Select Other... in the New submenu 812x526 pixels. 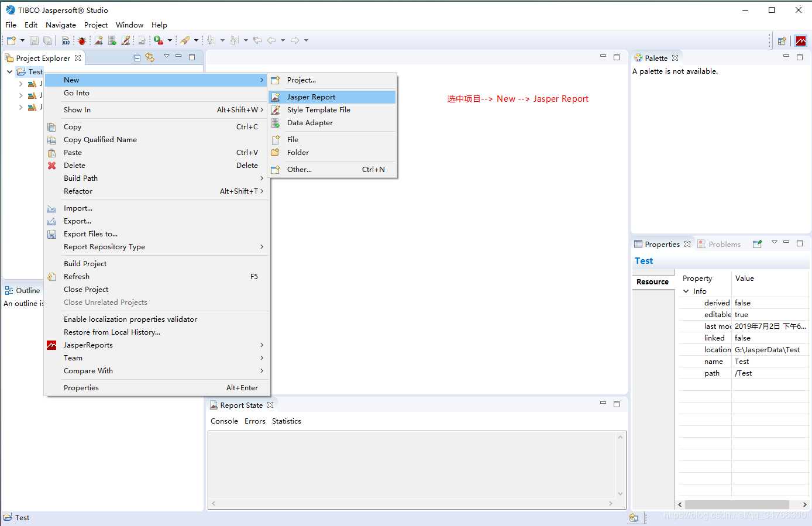(x=332, y=169)
